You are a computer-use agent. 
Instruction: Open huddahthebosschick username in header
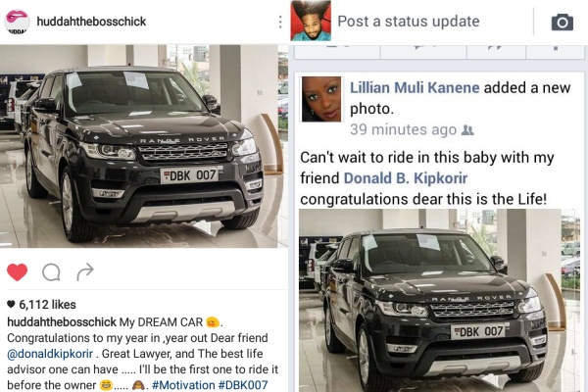click(x=91, y=22)
